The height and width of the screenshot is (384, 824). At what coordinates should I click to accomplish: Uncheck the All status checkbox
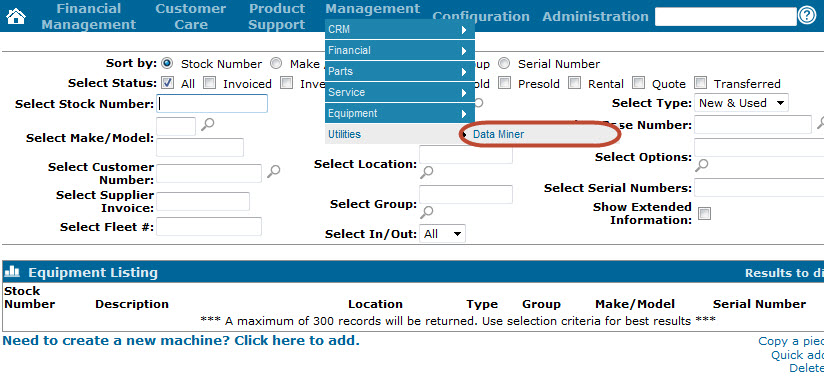click(167, 83)
